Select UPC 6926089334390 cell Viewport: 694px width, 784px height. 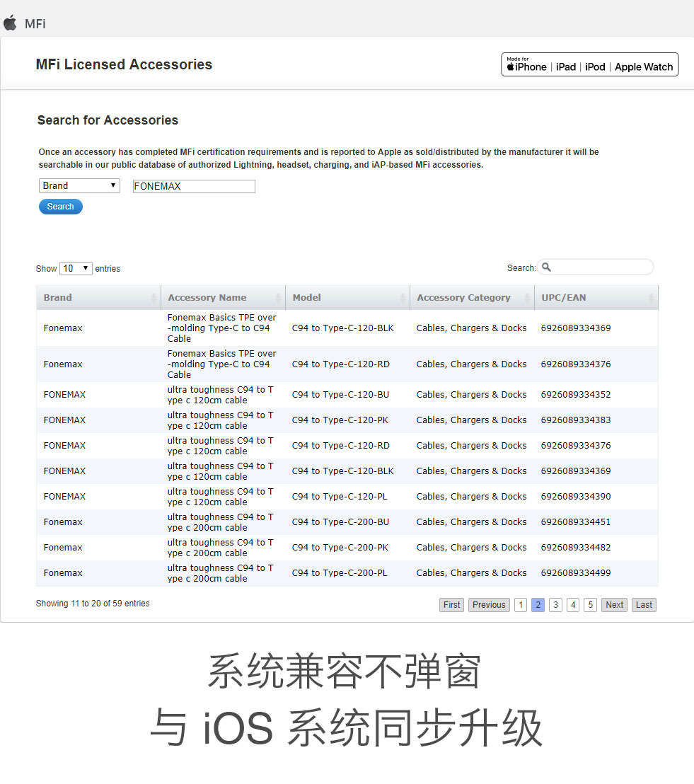pos(576,497)
